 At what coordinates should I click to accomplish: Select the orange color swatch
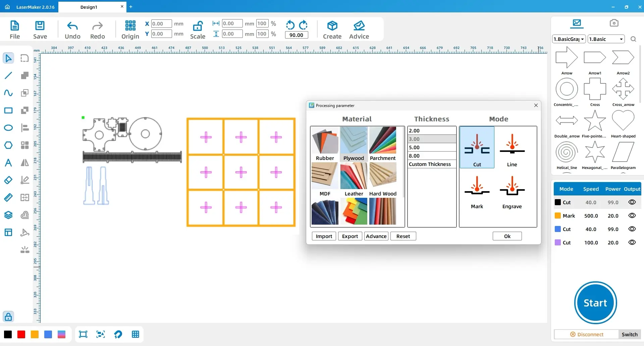tap(35, 334)
